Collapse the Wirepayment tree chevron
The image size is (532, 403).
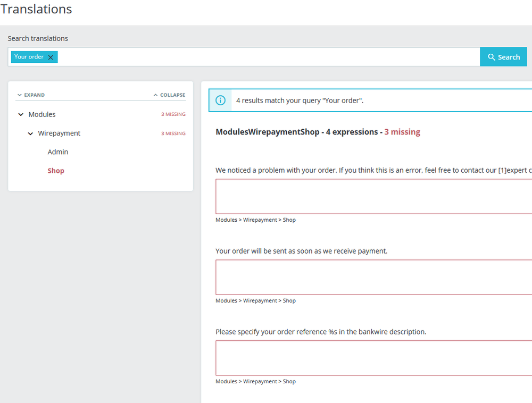[30, 133]
